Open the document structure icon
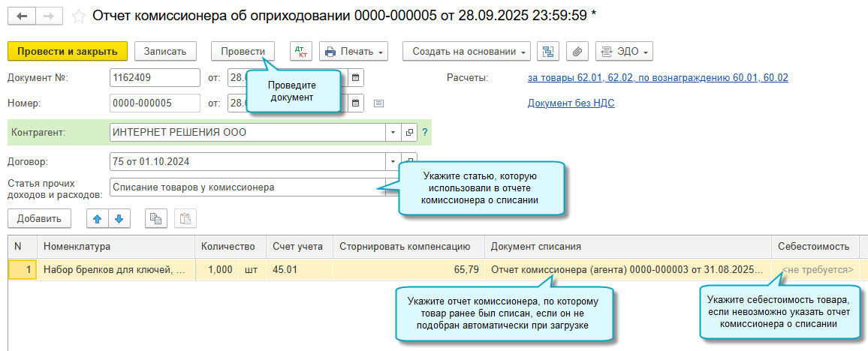Screen dimensions: 868x351 point(547,51)
